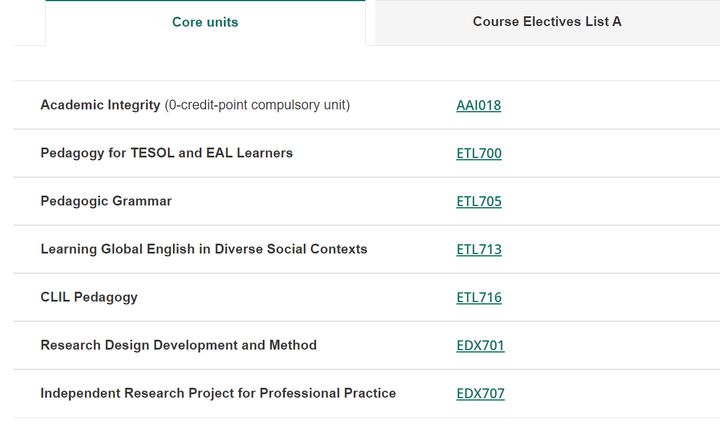Open the EDX707 research project link
This screenshot has height=426, width=720.
pyautogui.click(x=480, y=393)
